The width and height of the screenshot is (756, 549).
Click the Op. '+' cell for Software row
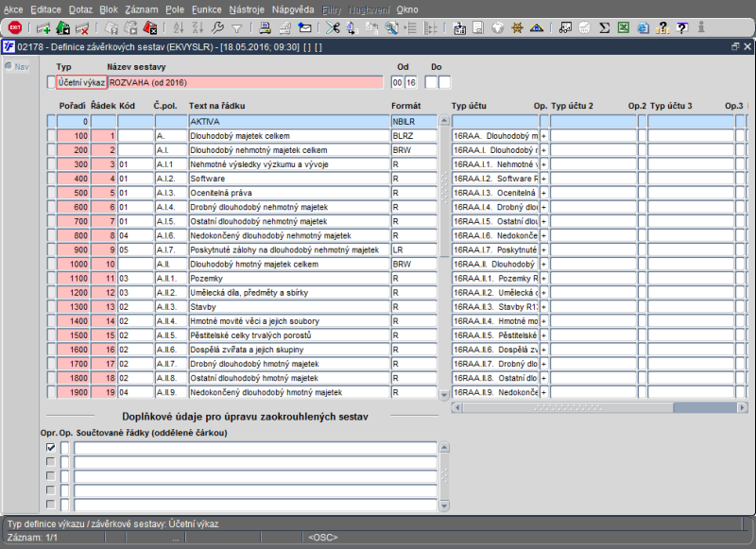point(544,179)
